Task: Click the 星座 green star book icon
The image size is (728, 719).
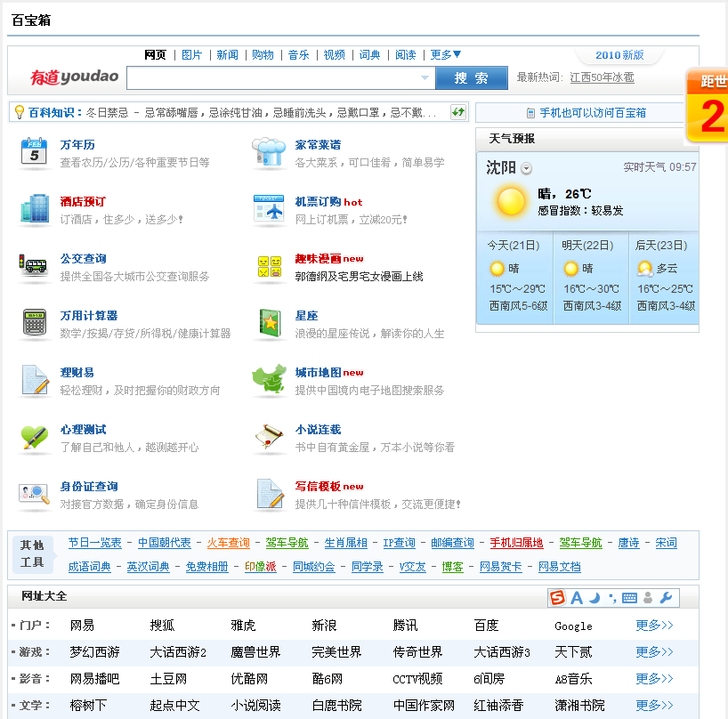Action: point(271,322)
